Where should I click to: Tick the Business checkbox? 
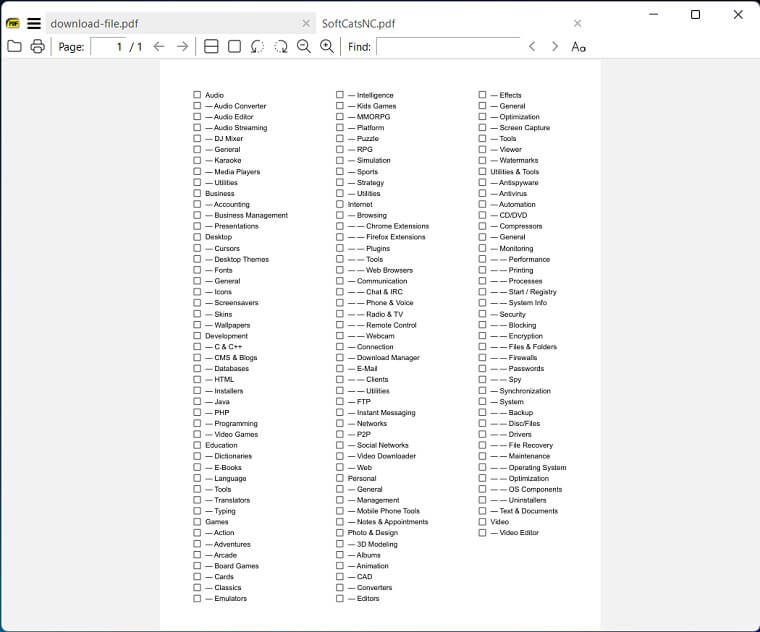(x=197, y=193)
